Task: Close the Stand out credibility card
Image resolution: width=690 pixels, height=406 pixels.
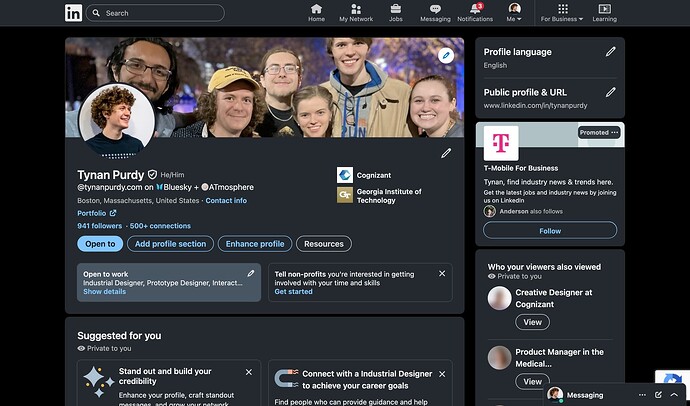Action: 251,373
